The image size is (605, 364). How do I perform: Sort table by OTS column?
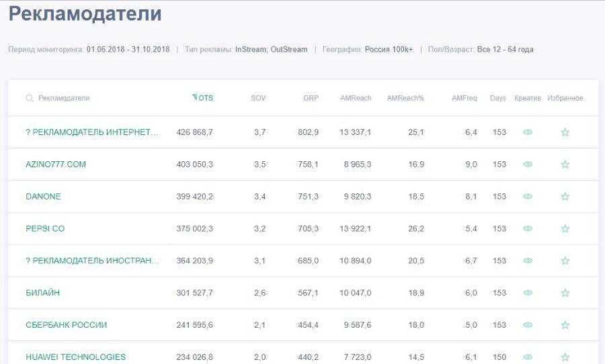204,98
